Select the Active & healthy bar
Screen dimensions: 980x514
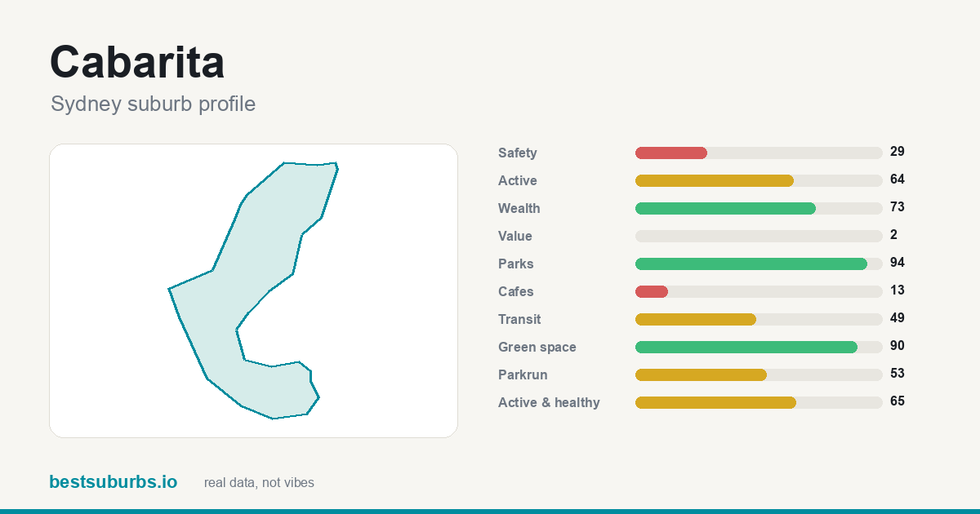pyautogui.click(x=759, y=402)
